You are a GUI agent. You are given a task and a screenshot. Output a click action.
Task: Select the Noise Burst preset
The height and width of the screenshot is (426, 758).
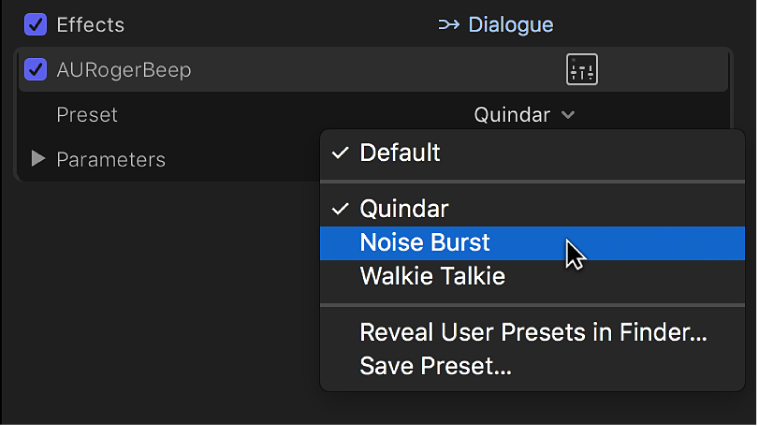tap(425, 242)
